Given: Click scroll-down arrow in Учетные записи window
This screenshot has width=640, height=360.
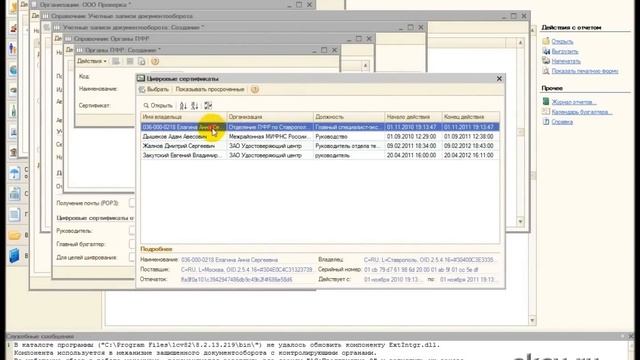Looking at the screenshot, I should tap(520, 221).
